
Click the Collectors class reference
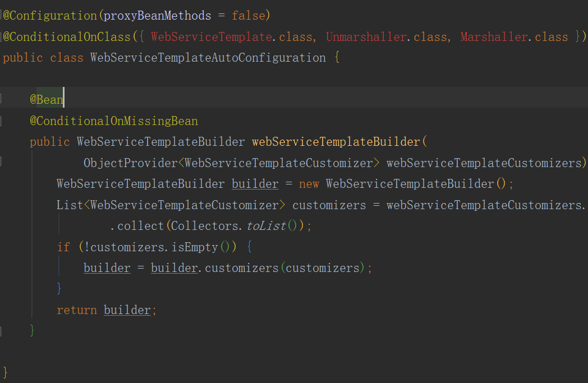coord(204,226)
